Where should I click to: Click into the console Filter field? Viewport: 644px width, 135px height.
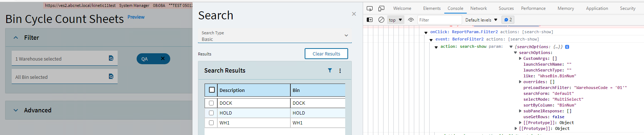[x=440, y=20]
